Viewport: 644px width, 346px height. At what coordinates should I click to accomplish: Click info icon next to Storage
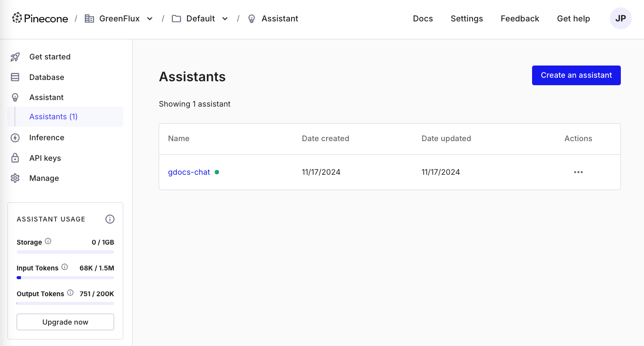pos(48,241)
